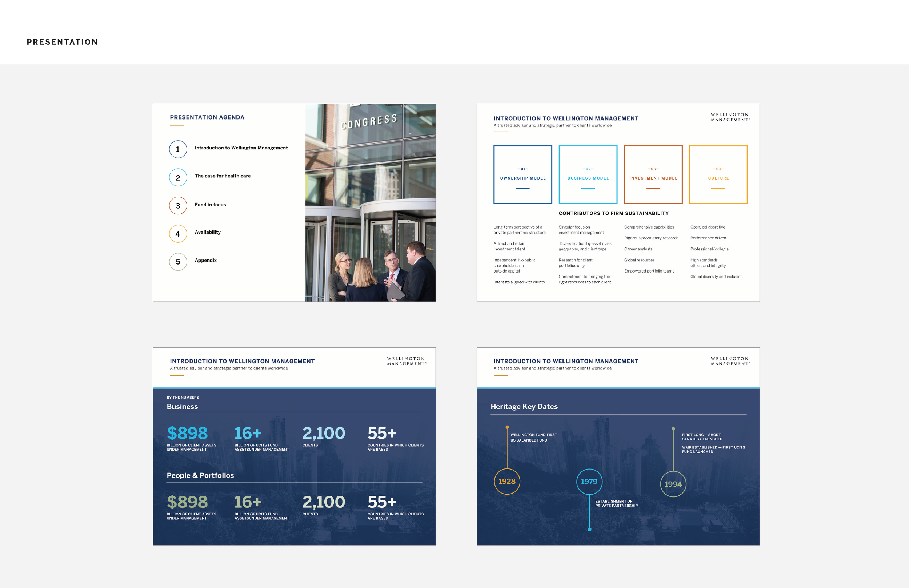Screen dimensions: 909x588
Task: Click 'Career analysts' text
Action: [x=638, y=249]
